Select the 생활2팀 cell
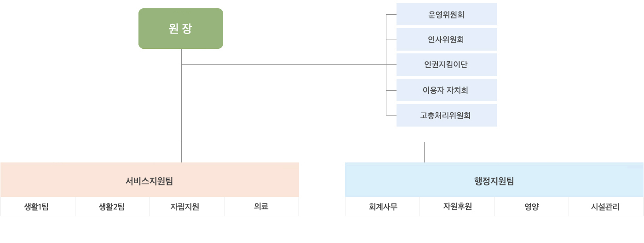 112,207
